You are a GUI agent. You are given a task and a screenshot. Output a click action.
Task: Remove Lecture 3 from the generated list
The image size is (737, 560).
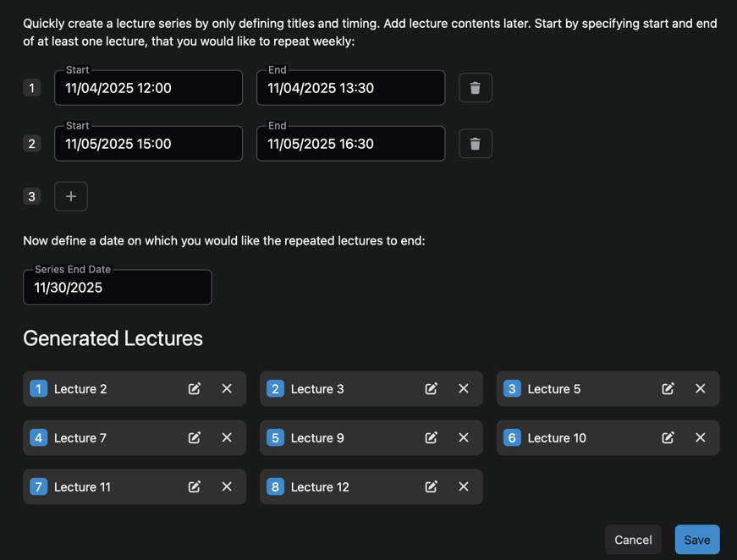464,388
